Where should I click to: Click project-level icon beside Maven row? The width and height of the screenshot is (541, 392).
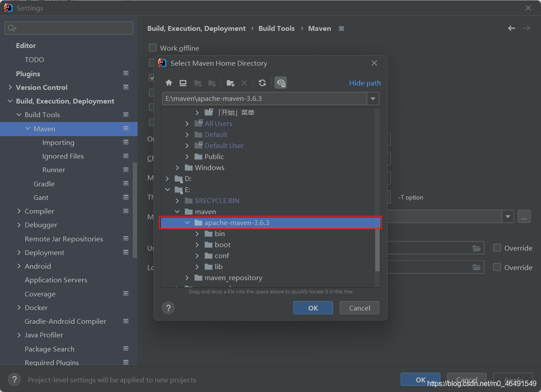coord(126,129)
